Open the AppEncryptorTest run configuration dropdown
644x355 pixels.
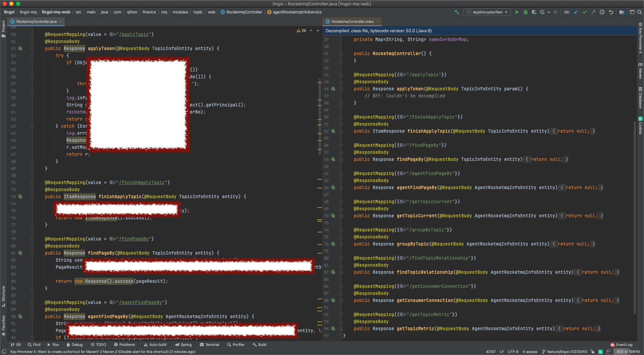click(x=487, y=12)
